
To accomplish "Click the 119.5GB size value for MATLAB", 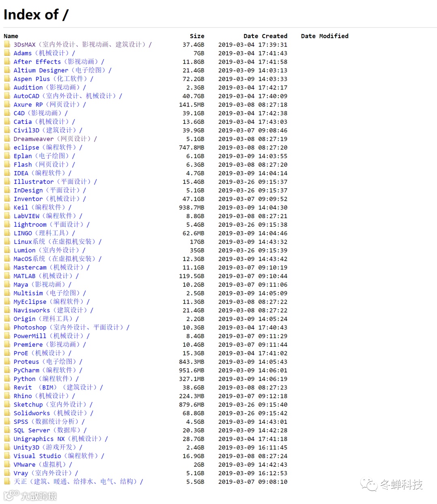I will pos(192,276).
